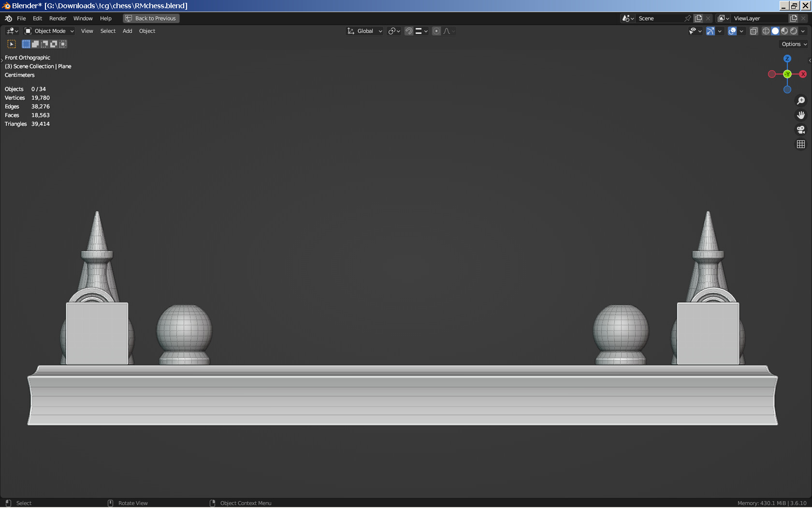Choose the 'invert selection' mode icon
The height and width of the screenshot is (508, 812).
click(x=54, y=44)
